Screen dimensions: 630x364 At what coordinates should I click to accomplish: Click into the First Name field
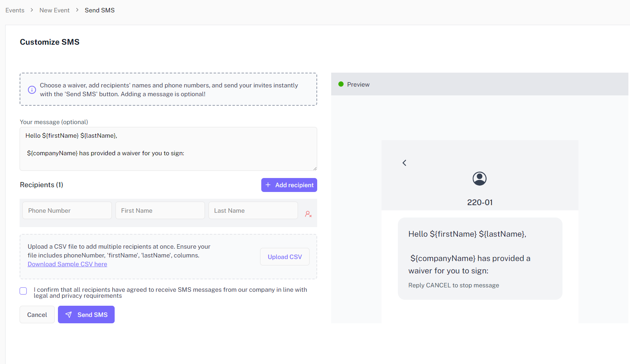click(160, 210)
